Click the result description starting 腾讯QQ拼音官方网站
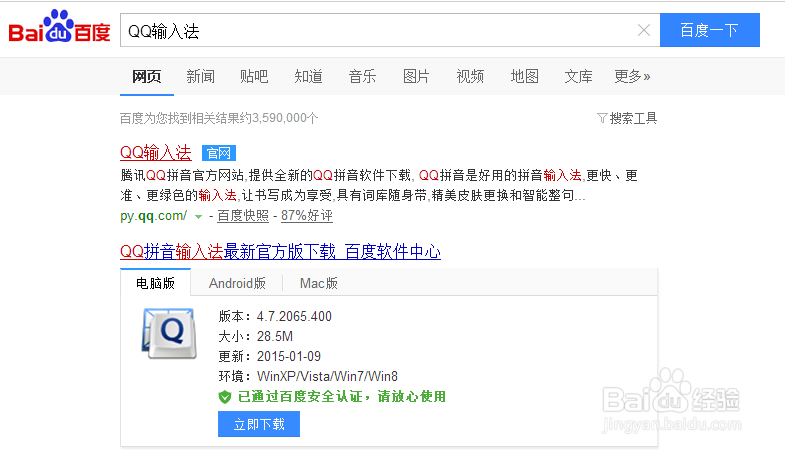This screenshot has width=785, height=452. (379, 185)
